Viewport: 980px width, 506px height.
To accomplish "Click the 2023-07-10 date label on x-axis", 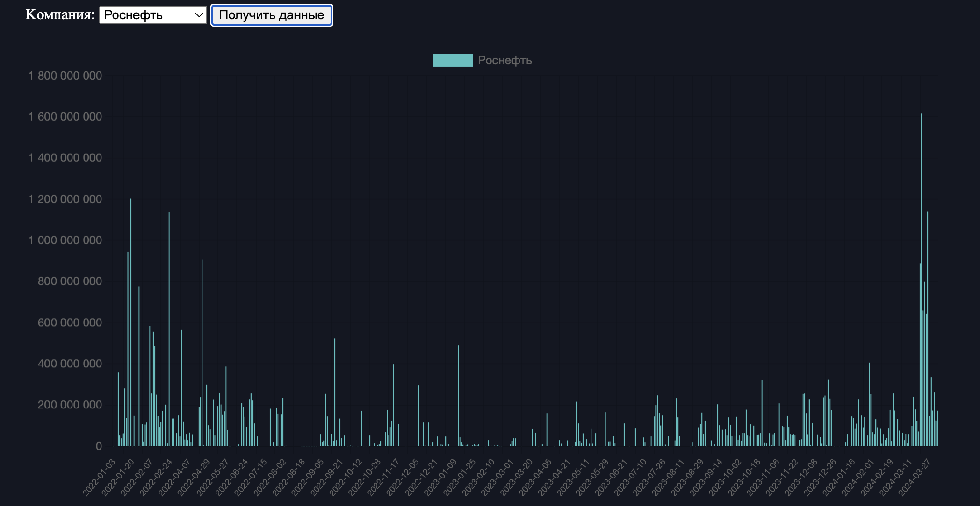I will [631, 477].
